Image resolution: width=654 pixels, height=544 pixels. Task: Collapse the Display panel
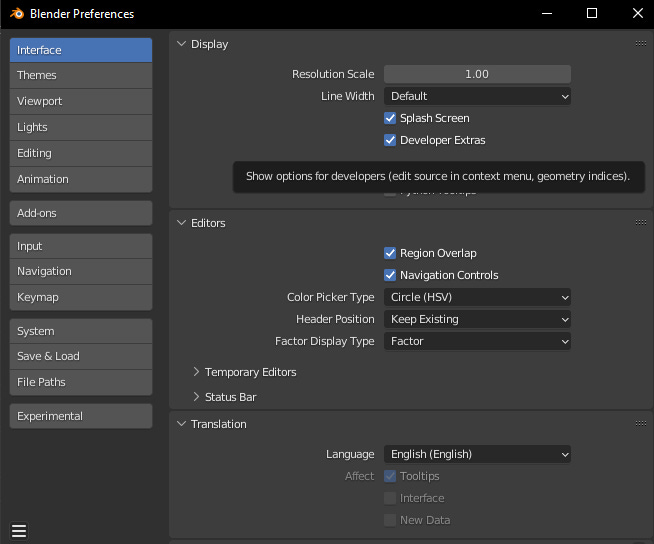tap(181, 44)
